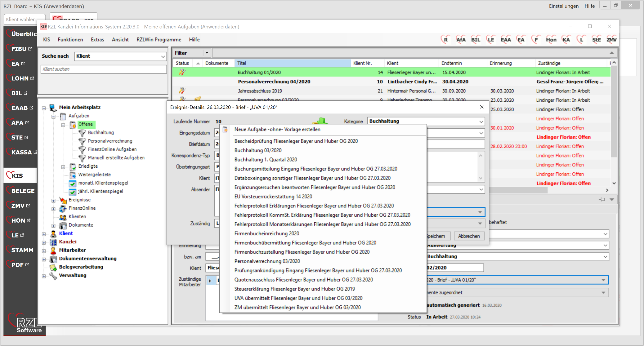The image size is (644, 346).
Task: Click the AfA heart icon in toolbar
Action: point(460,39)
